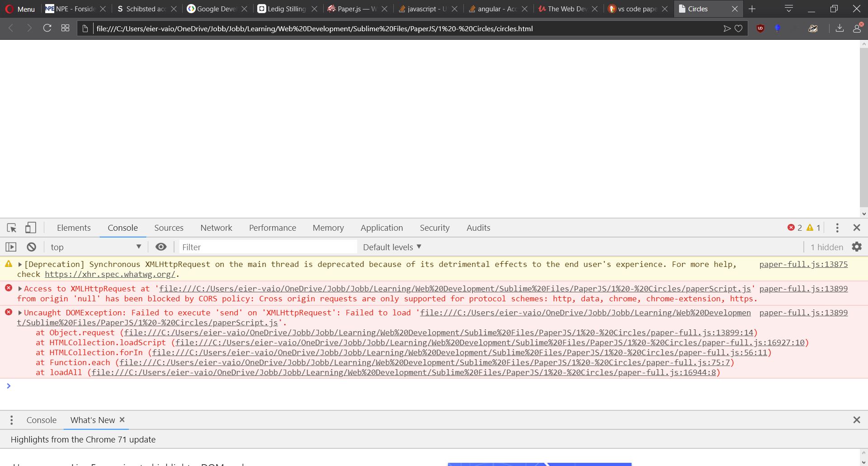Open the xhr.spec.whatwg.org link
The height and width of the screenshot is (466, 868).
point(110,274)
